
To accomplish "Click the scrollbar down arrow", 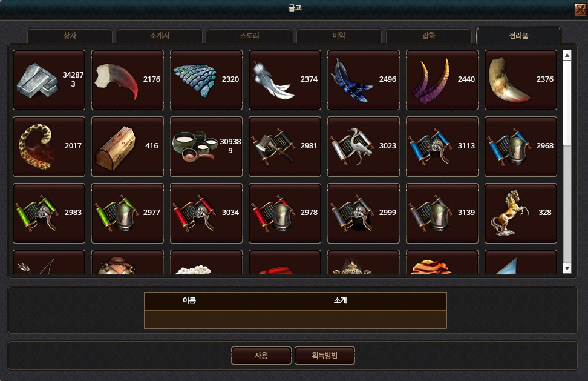I will [x=567, y=268].
